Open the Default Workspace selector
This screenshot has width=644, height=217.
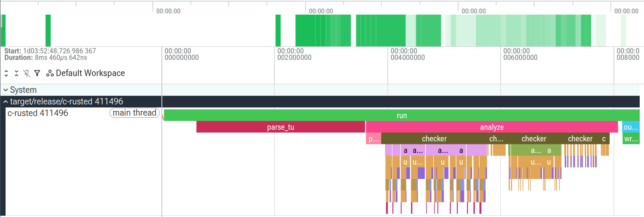coord(90,73)
